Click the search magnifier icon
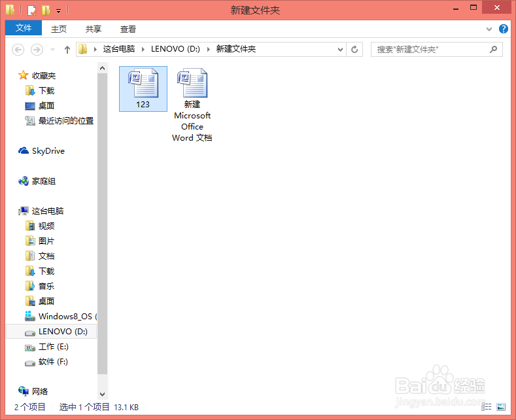The width and height of the screenshot is (516, 420). click(493, 49)
